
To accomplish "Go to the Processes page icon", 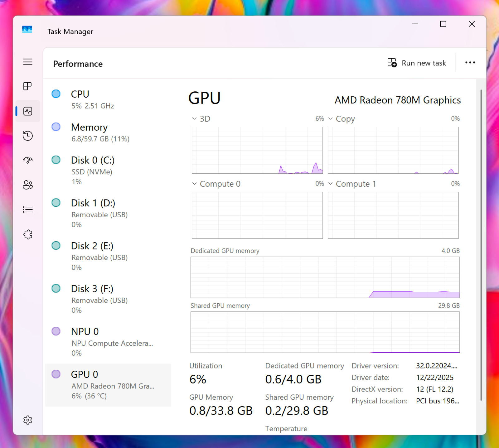I will click(28, 86).
